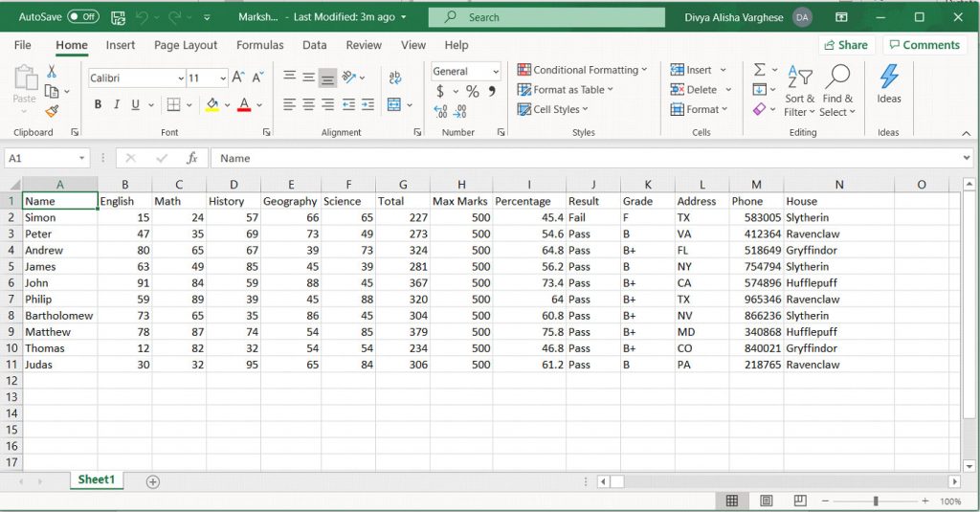The image size is (980, 512).
Task: Click the Merge & Center icon
Action: pyautogui.click(x=395, y=104)
